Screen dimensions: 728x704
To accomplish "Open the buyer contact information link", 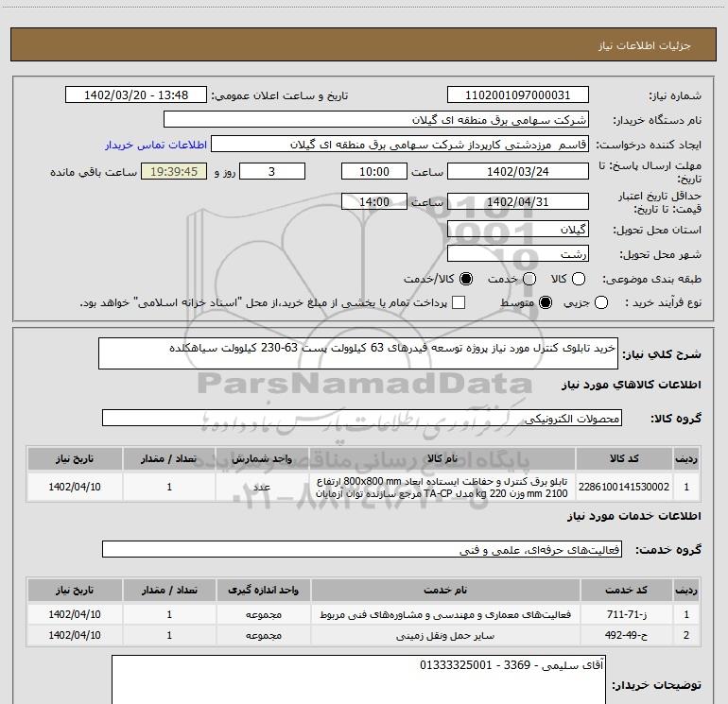I will [156, 145].
